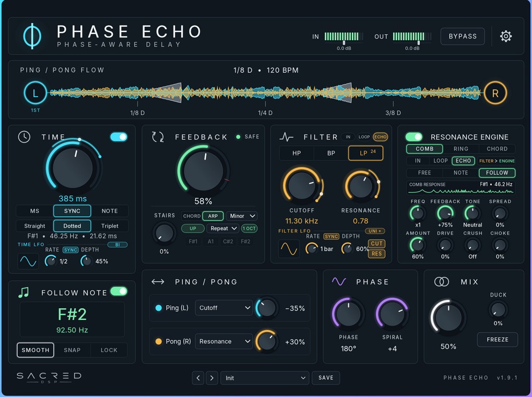The width and height of the screenshot is (532, 397).
Task: Click the clock icon in Time panel
Action: pyautogui.click(x=24, y=137)
